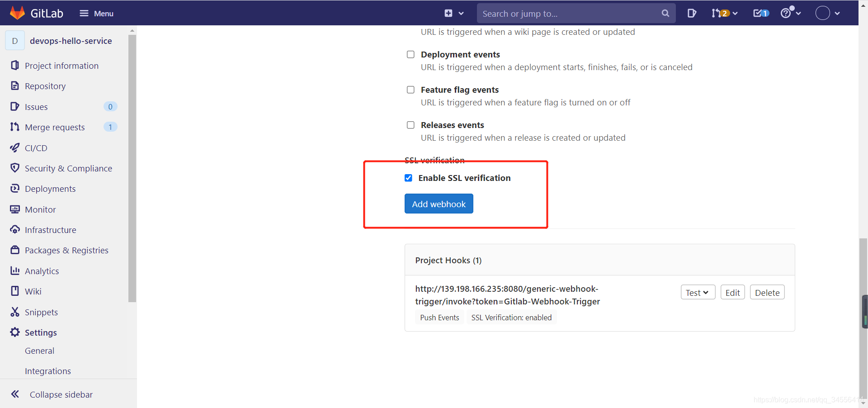Open the new item plus dropdown

point(453,13)
